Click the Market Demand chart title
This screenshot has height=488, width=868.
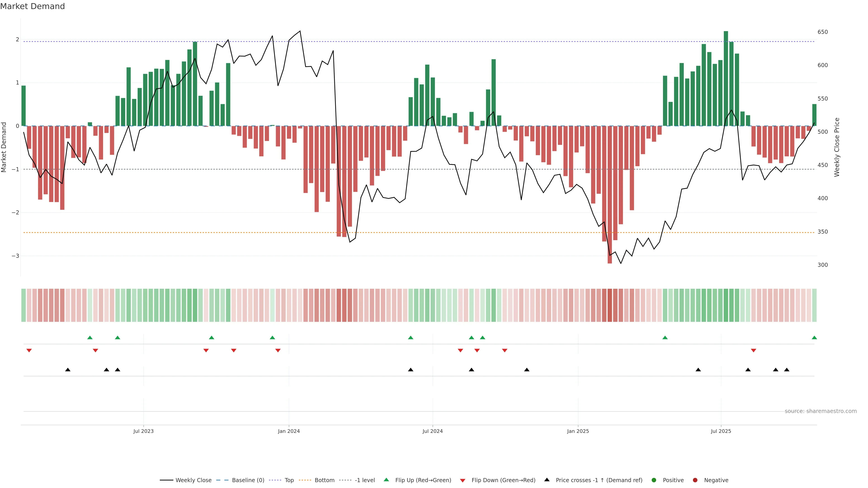coord(32,6)
